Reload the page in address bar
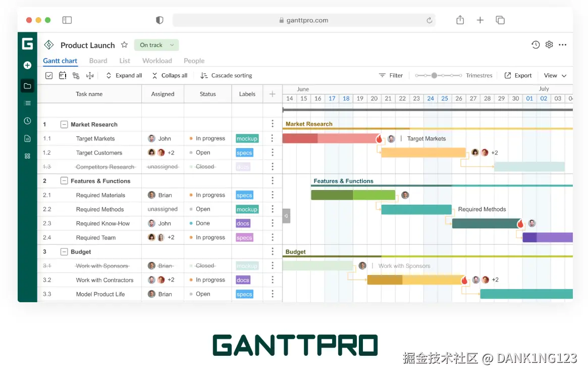588x376 pixels. coord(430,20)
